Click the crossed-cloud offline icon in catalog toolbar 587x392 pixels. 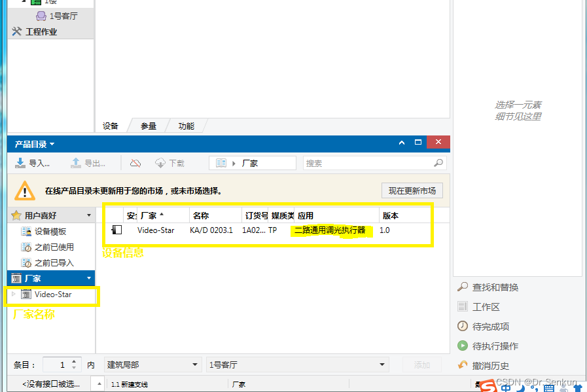[x=135, y=163]
